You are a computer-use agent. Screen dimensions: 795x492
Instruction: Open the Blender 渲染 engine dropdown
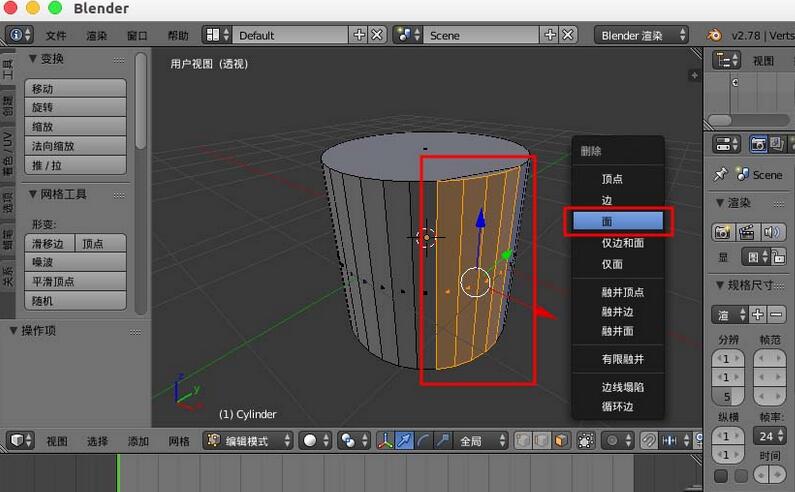pyautogui.click(x=641, y=35)
